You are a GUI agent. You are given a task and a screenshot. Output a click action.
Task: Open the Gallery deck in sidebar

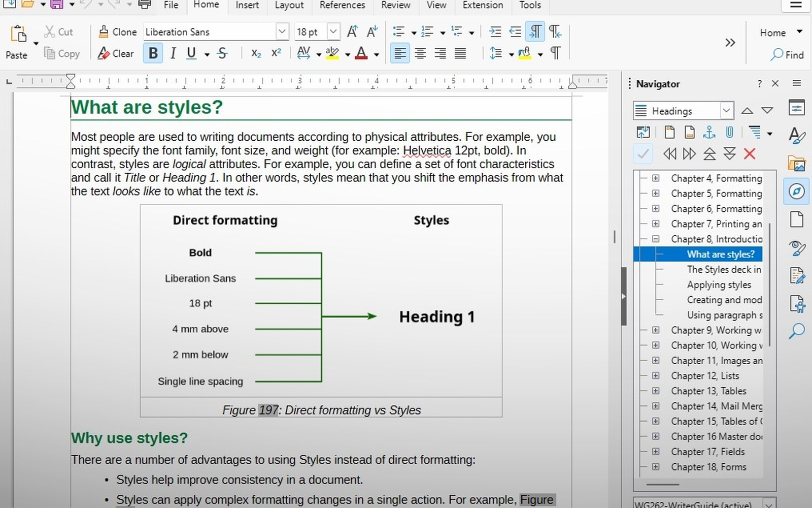click(797, 164)
